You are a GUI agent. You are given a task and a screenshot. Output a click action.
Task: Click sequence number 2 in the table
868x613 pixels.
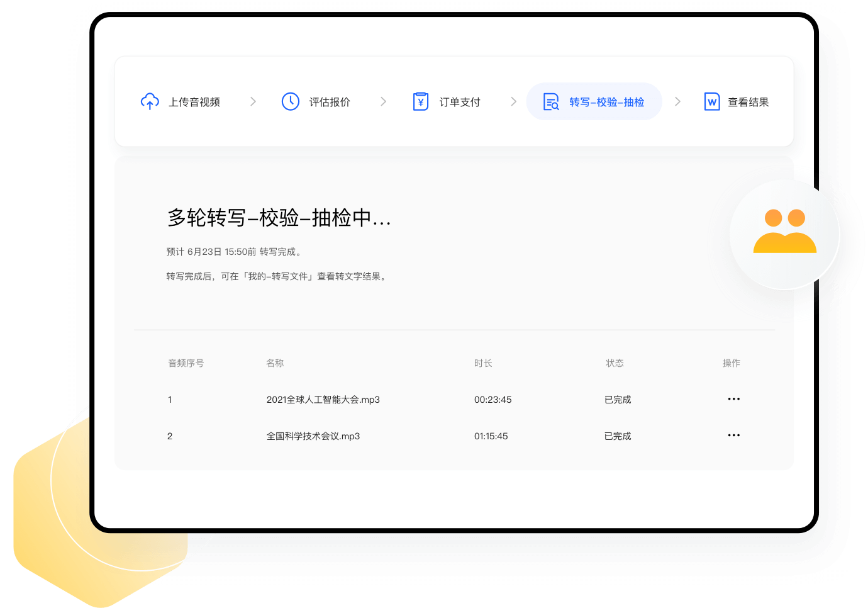(170, 436)
